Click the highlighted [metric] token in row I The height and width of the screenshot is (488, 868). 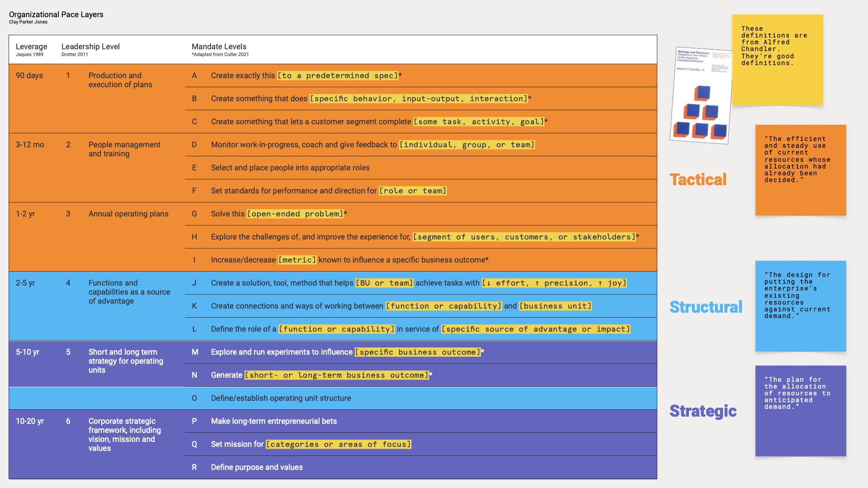tap(297, 260)
